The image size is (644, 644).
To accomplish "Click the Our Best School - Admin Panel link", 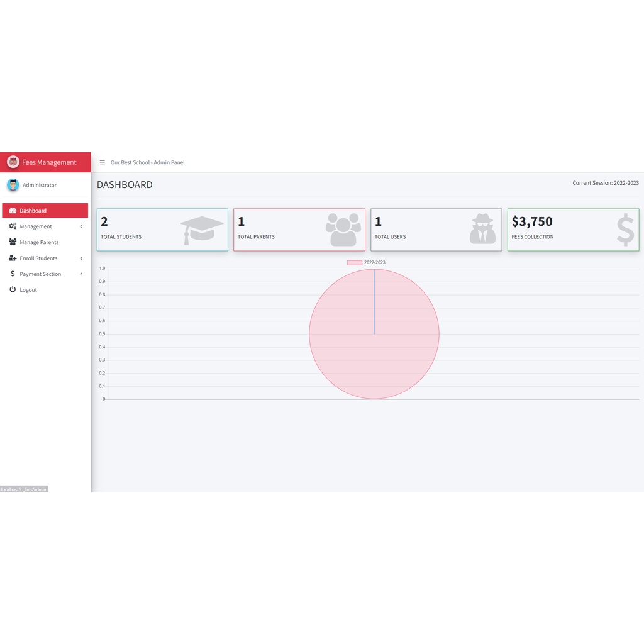I will tap(148, 162).
